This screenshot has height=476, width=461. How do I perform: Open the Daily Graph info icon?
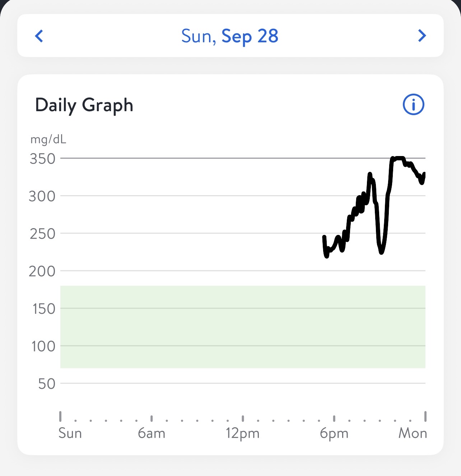(414, 105)
